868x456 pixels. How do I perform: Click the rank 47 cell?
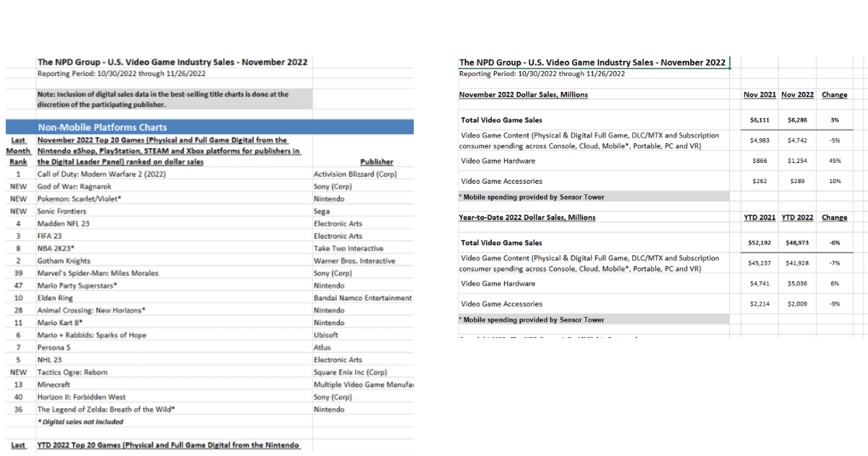[18, 285]
